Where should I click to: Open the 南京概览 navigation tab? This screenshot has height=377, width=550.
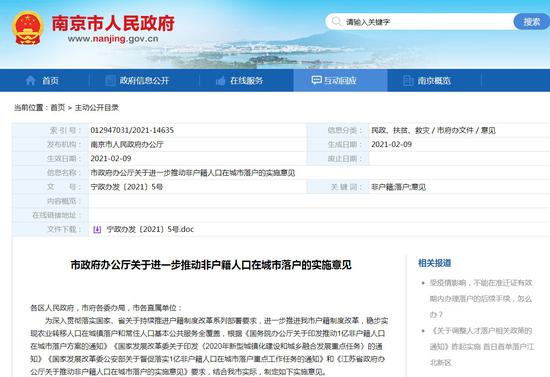click(434, 81)
